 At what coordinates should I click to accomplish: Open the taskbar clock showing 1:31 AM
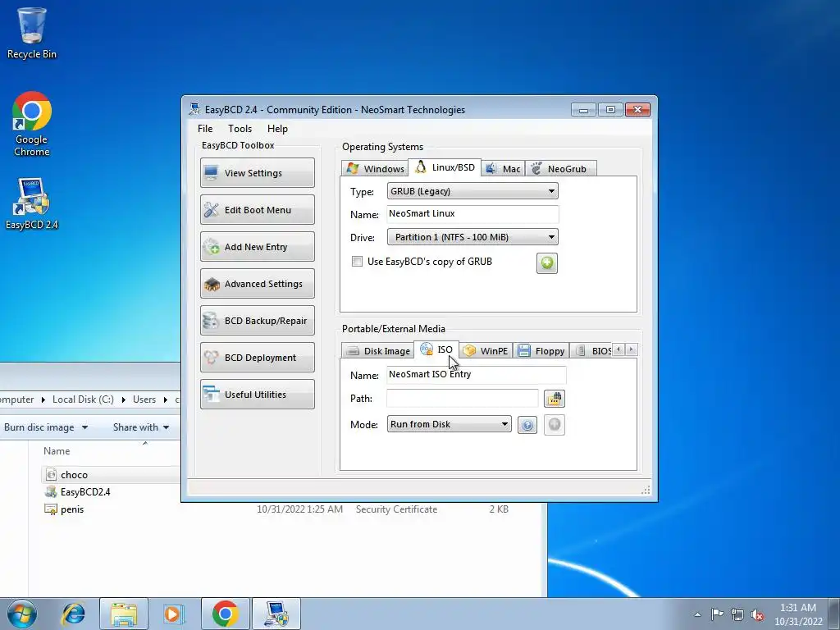(x=798, y=614)
